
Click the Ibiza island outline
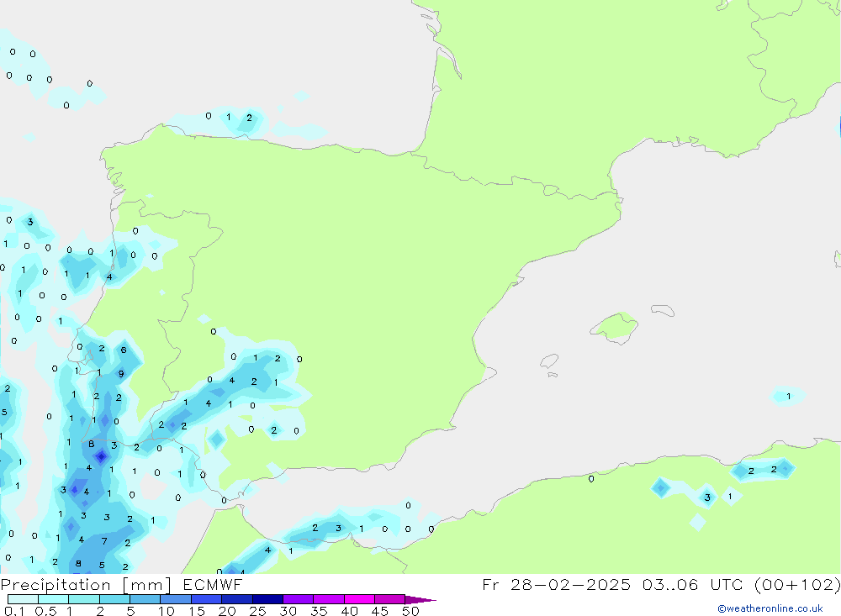[549, 361]
